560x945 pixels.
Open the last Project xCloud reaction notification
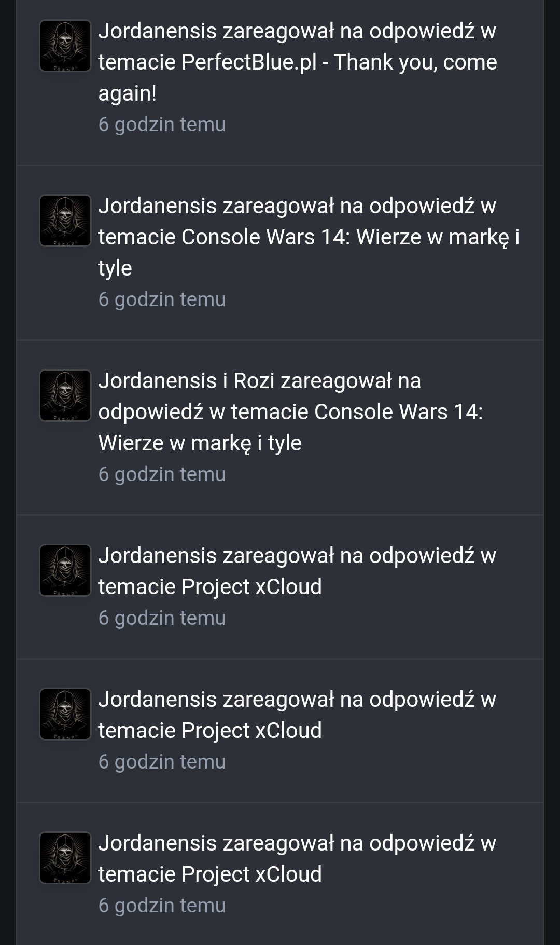(280, 874)
